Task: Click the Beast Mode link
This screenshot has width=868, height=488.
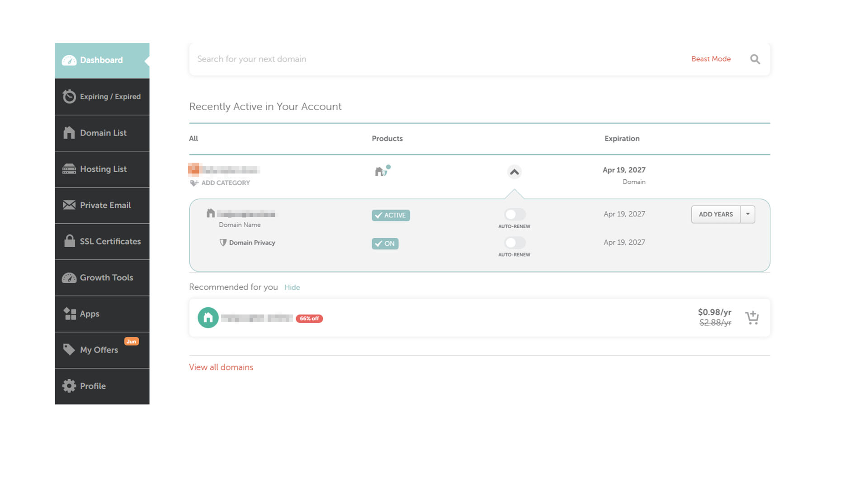Action: coord(711,59)
